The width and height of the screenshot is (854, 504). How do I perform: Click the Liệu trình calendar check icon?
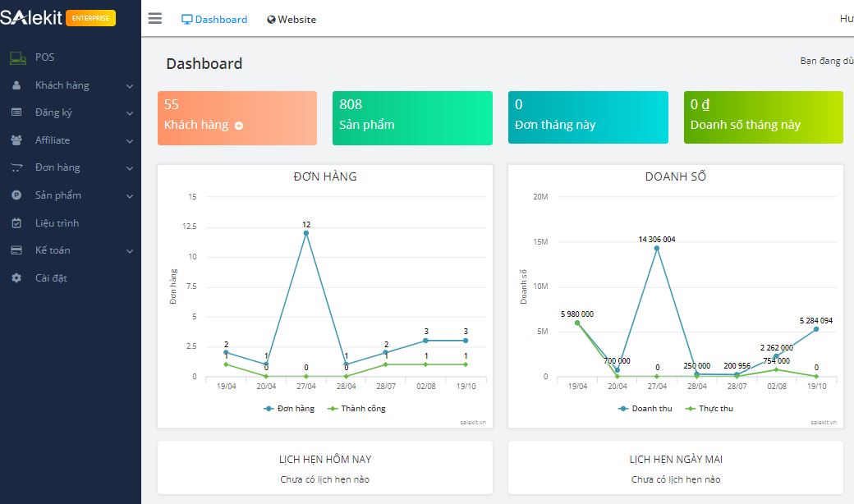[16, 223]
